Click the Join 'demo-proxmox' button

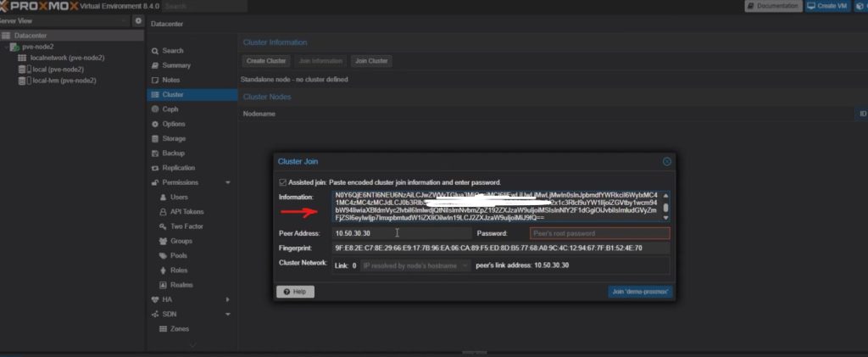(641, 292)
